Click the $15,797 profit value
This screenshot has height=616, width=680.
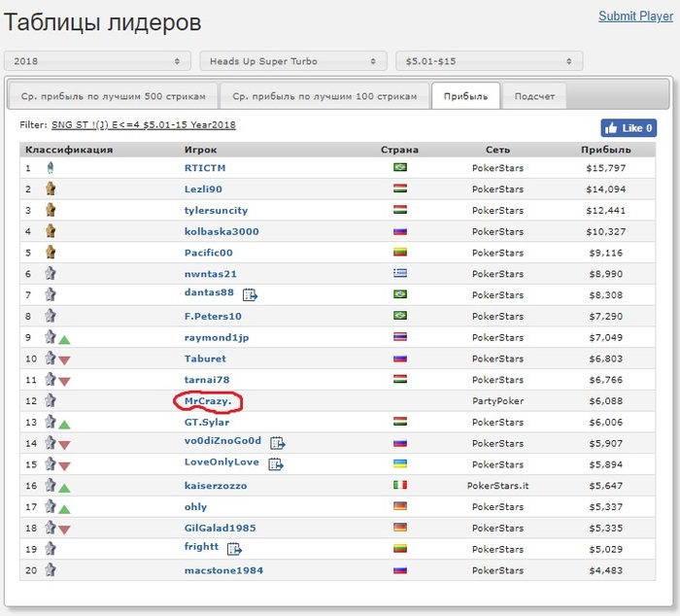[606, 168]
